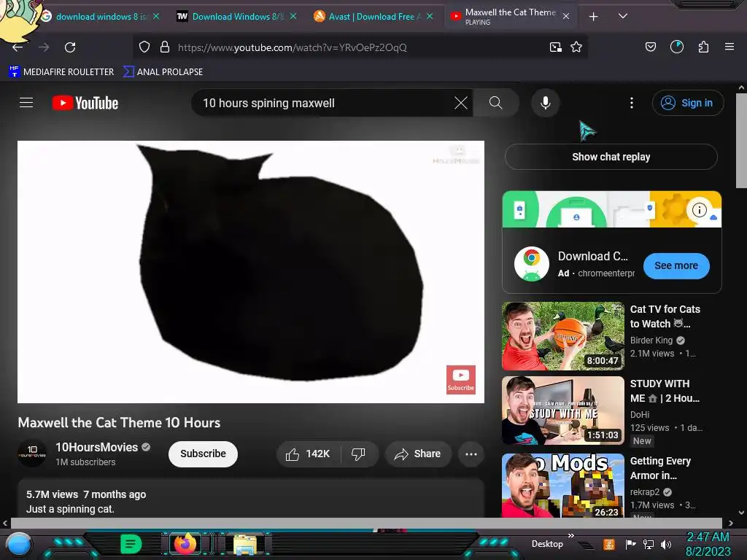Open the rekrap2 channel name

(645, 492)
